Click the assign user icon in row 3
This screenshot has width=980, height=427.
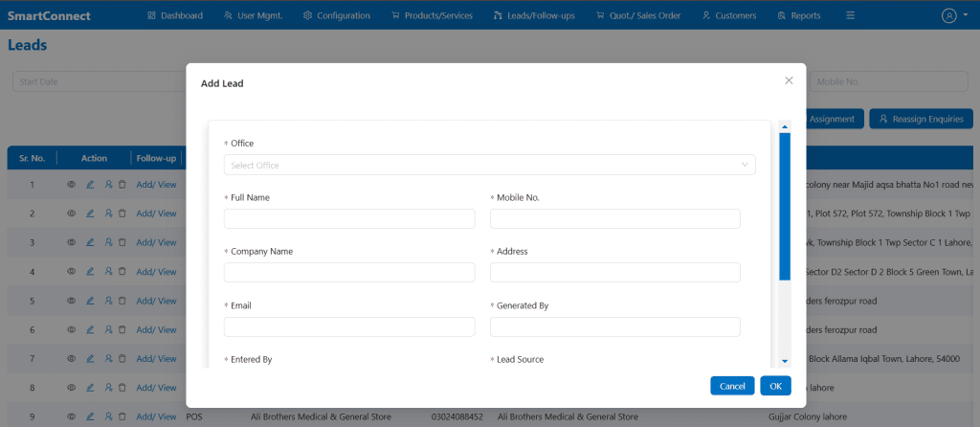[x=108, y=243]
